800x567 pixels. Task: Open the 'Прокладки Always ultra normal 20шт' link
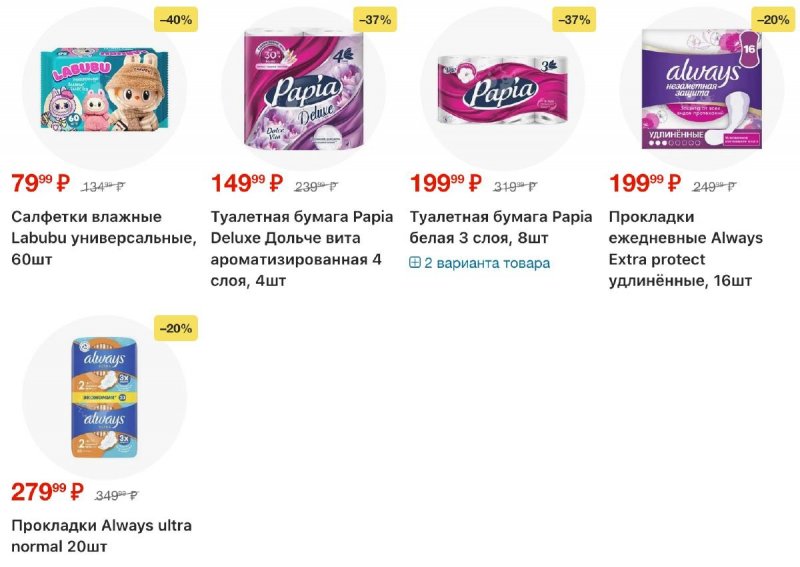coord(100,536)
